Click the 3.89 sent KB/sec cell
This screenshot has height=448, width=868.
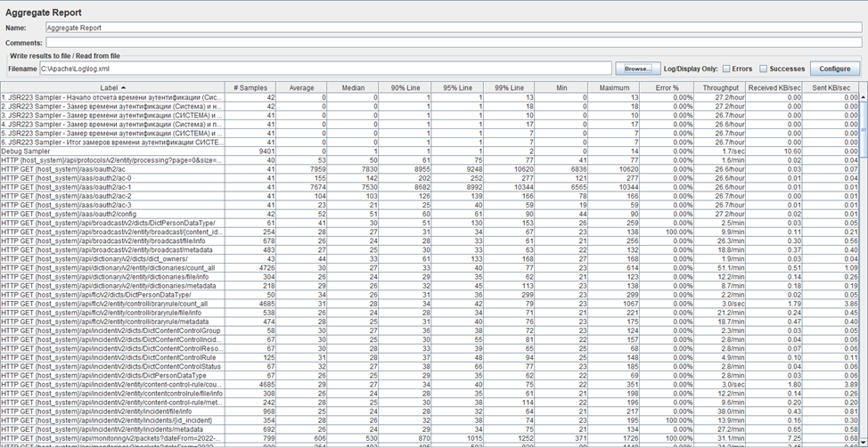click(831, 384)
